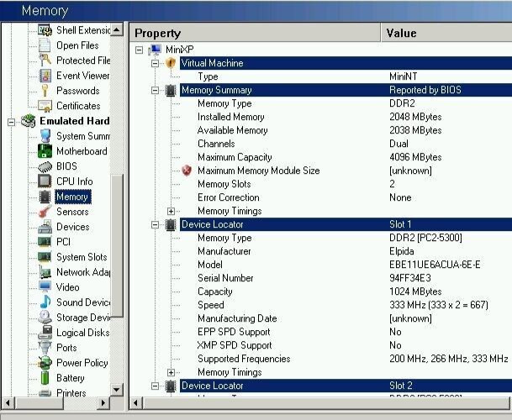Click the Video monitor icon
512x420 pixels.
pyautogui.click(x=45, y=286)
